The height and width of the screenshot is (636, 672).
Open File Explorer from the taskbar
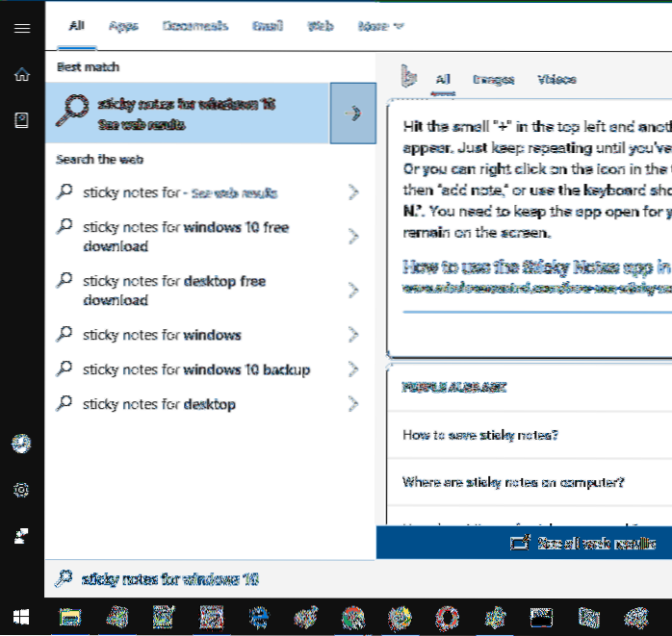pos(69,616)
